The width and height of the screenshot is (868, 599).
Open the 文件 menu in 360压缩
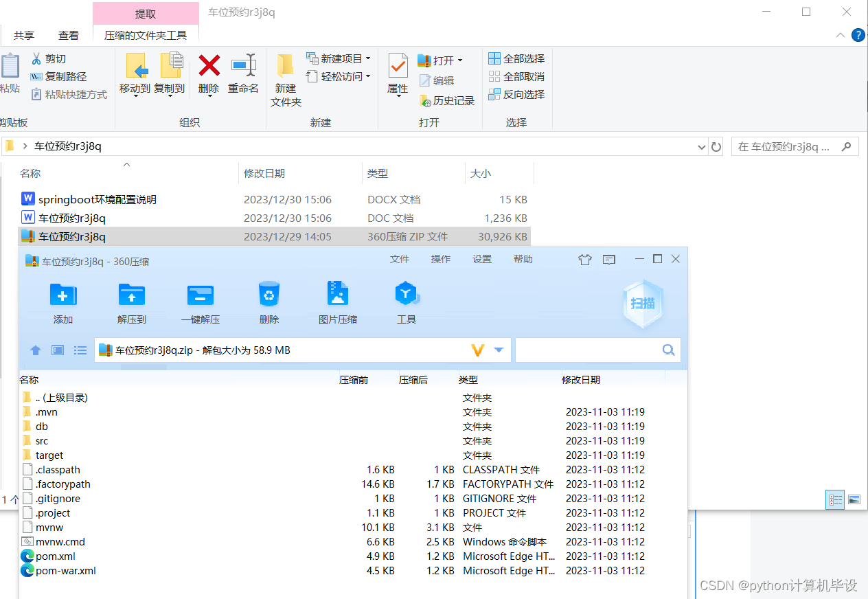400,259
